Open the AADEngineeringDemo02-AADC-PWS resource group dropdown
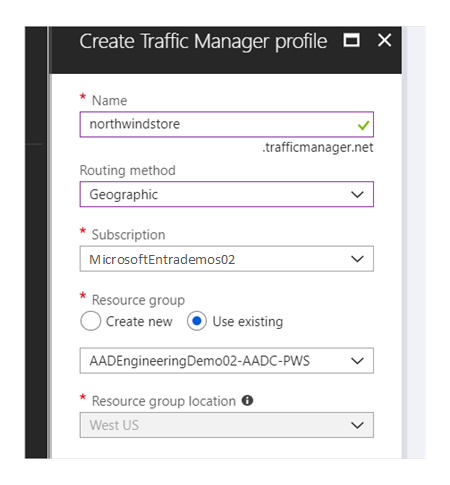Image resolution: width=450 pixels, height=485 pixels. point(226,361)
